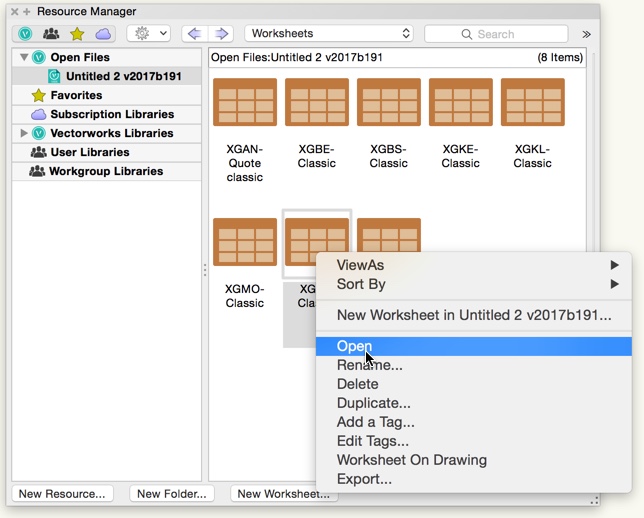Expand the Vectorworks Libraries tree node
The width and height of the screenshot is (644, 518).
(24, 133)
